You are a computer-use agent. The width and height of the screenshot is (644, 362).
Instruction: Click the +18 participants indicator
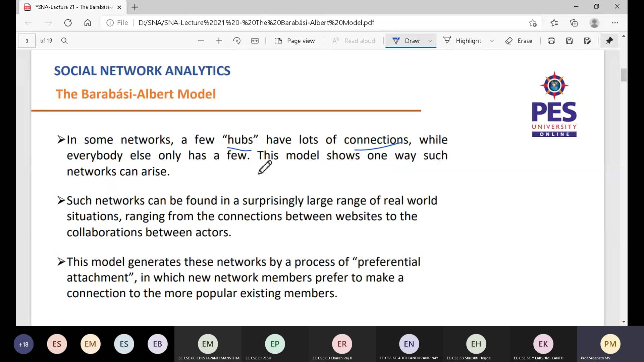tap(23, 344)
